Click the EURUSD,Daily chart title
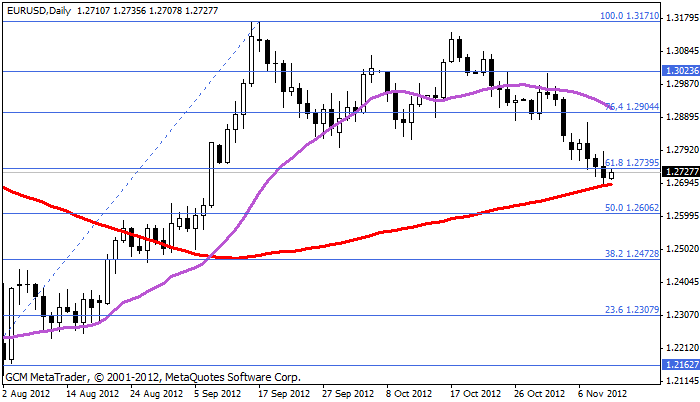This screenshot has height=402, width=700. pos(39,10)
